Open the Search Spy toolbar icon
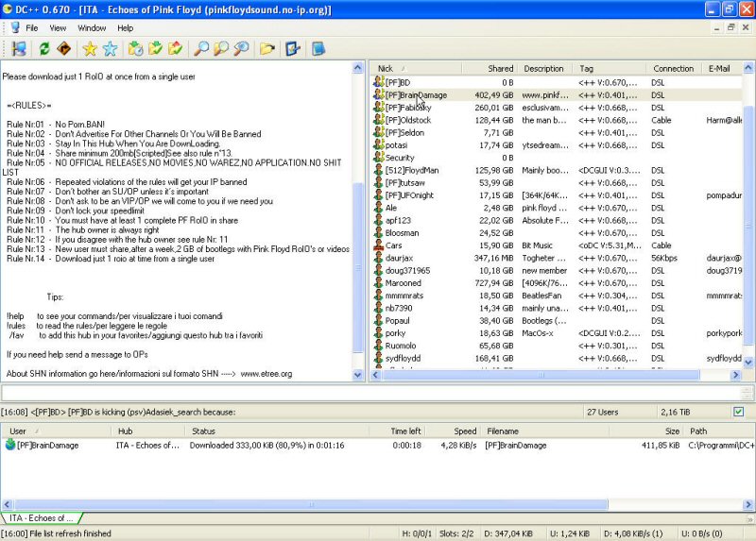The image size is (756, 541). pyautogui.click(x=242, y=48)
